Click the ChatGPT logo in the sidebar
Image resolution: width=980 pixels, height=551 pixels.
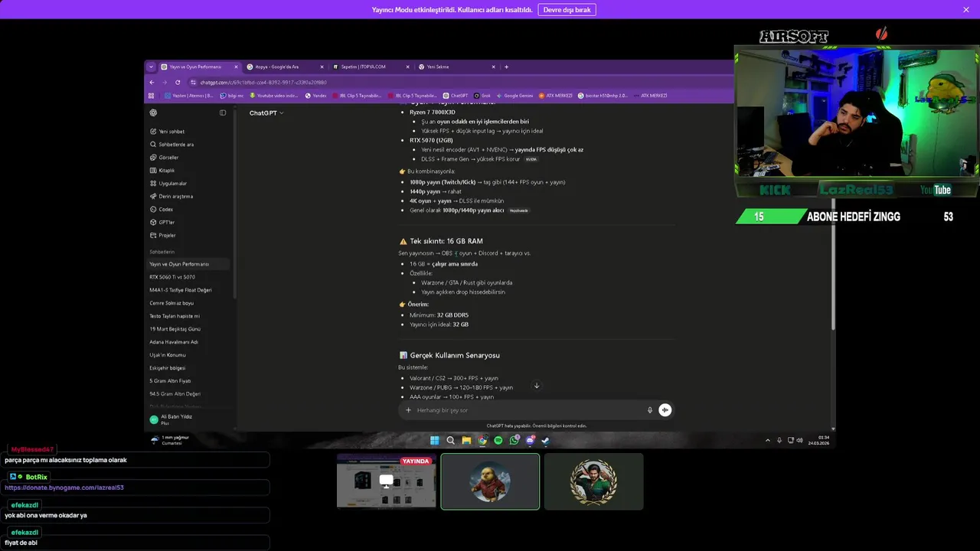point(153,112)
